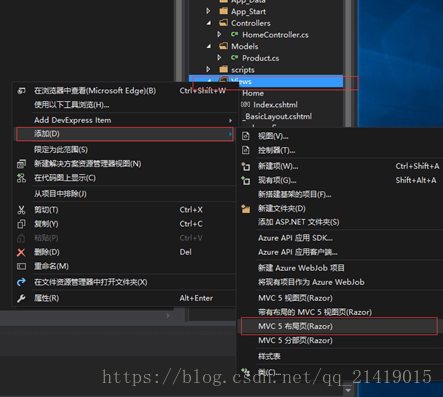This screenshot has height=397, width=443.
Task: Select _BasicLayout.cshtml in tree
Action: (278, 116)
